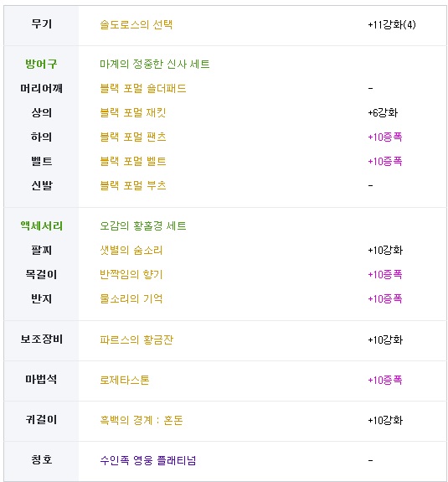Click the weapon's +11강화(4) reinforcement value
The width and height of the screenshot is (448, 482).
click(392, 24)
